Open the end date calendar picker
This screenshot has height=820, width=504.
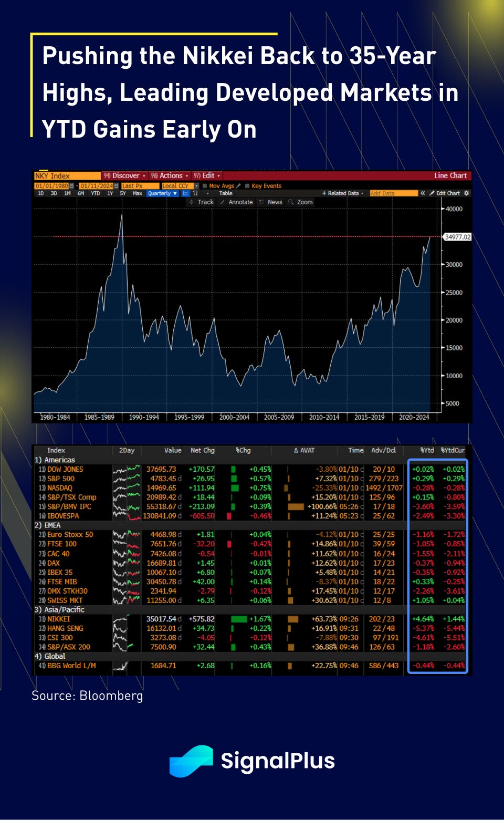pos(116,186)
